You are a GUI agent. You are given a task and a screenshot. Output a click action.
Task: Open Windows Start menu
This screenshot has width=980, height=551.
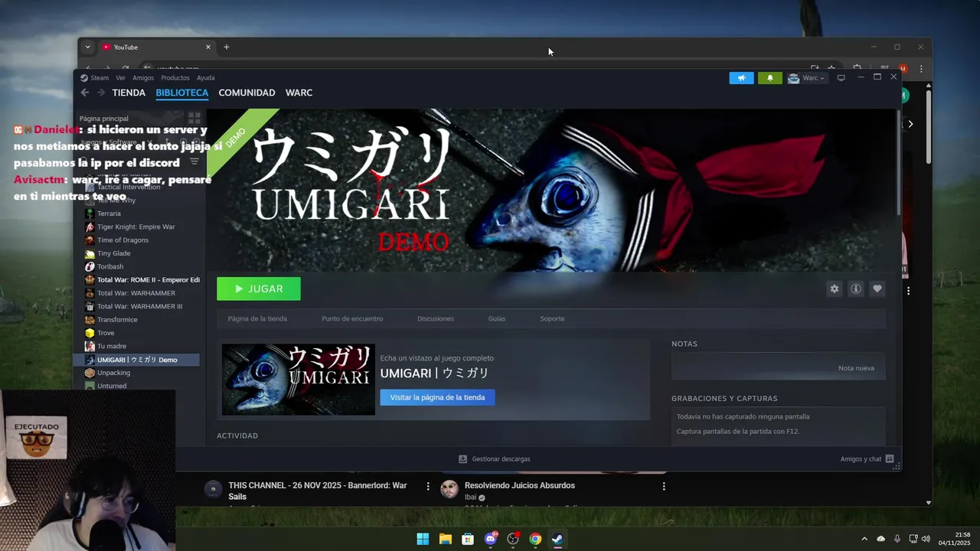click(423, 539)
